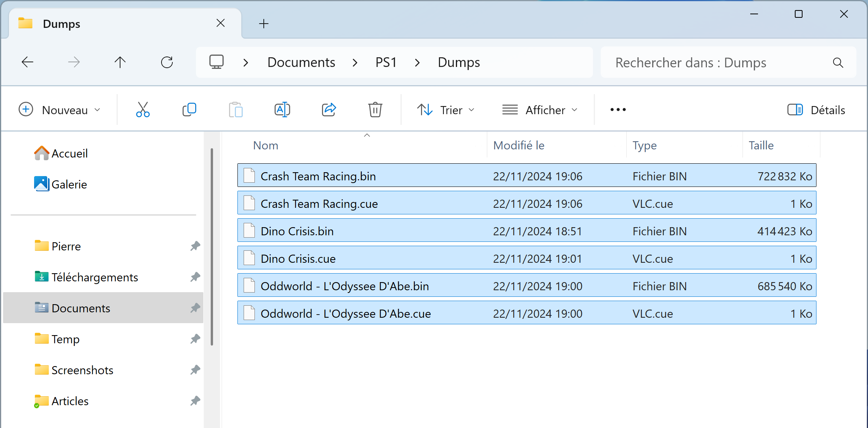
Task: Click the Copy icon in toolbar
Action: pyautogui.click(x=189, y=110)
